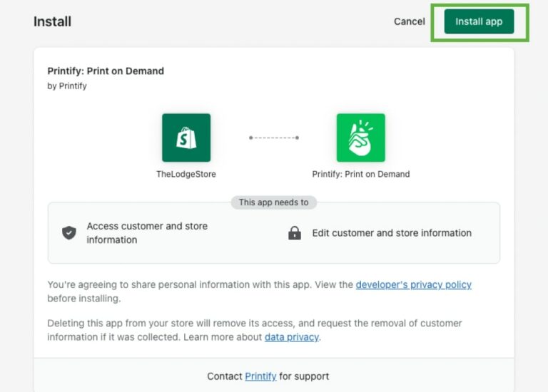Click the Install page heading

52,21
